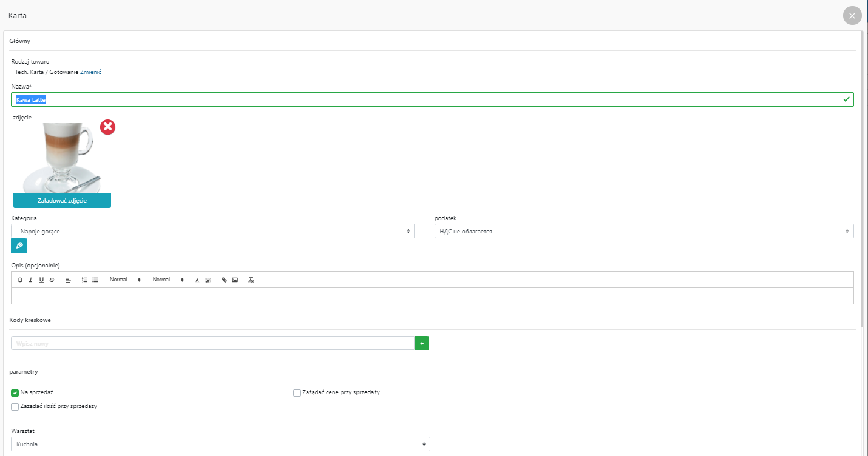Screen dimensions: 868x456
Task: Remove the photo with red X icon
Action: (x=107, y=127)
